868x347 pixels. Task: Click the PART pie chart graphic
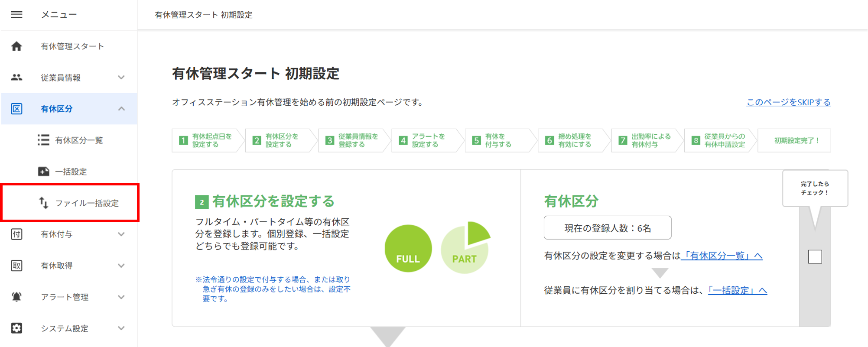click(465, 248)
